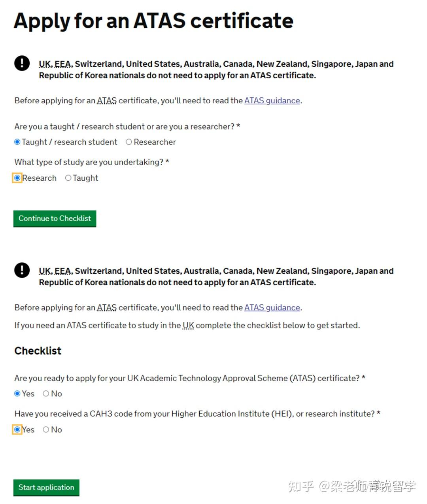Click the 'Start application' button
The height and width of the screenshot is (504, 427).
[46, 488]
